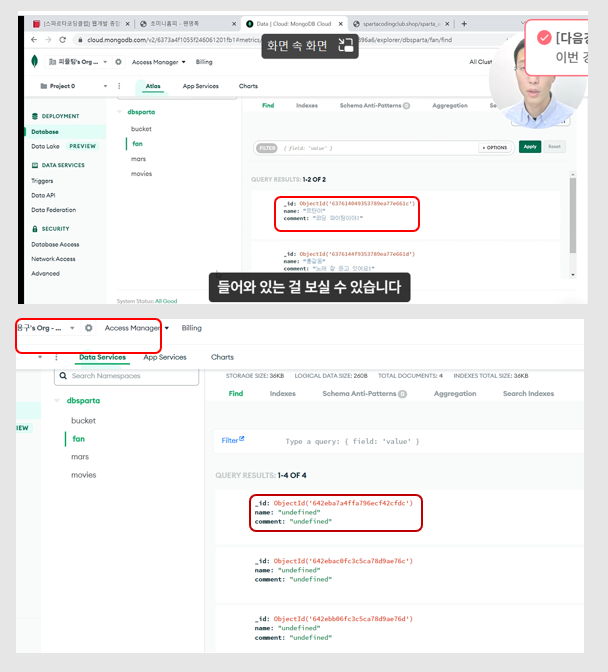This screenshot has height=672, width=608.
Task: Click the magnifier icon in Search Namespaces
Action: (63, 375)
